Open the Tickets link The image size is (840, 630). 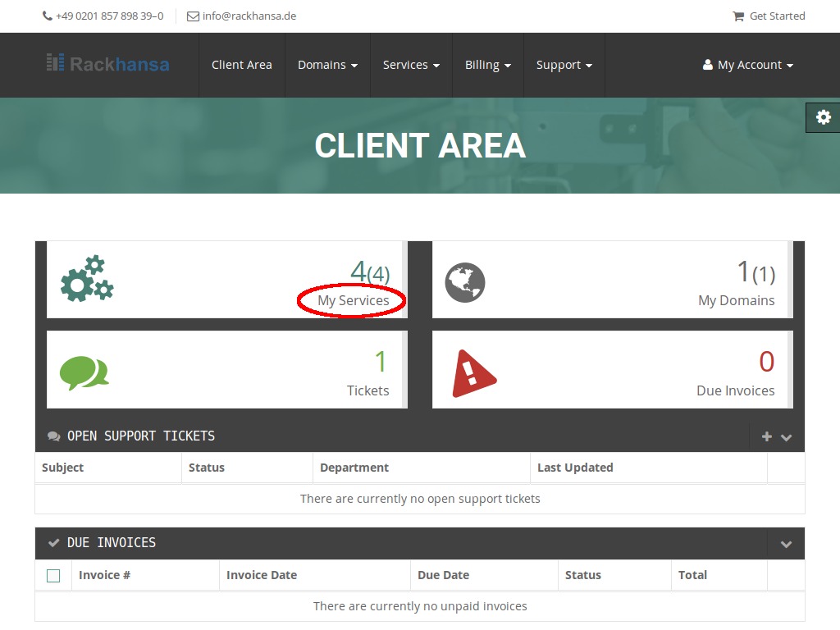pos(367,390)
